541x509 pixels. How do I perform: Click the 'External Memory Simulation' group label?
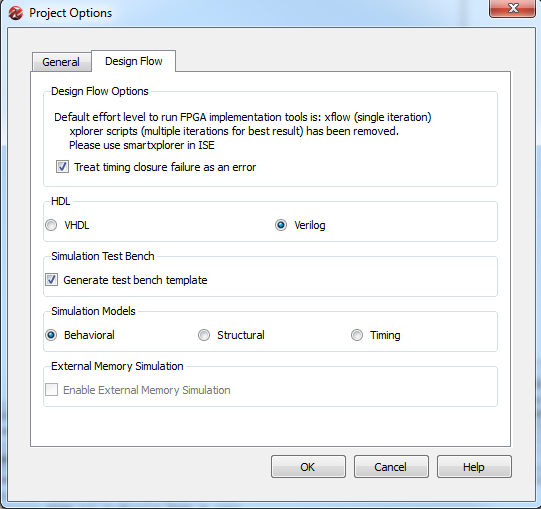click(117, 366)
